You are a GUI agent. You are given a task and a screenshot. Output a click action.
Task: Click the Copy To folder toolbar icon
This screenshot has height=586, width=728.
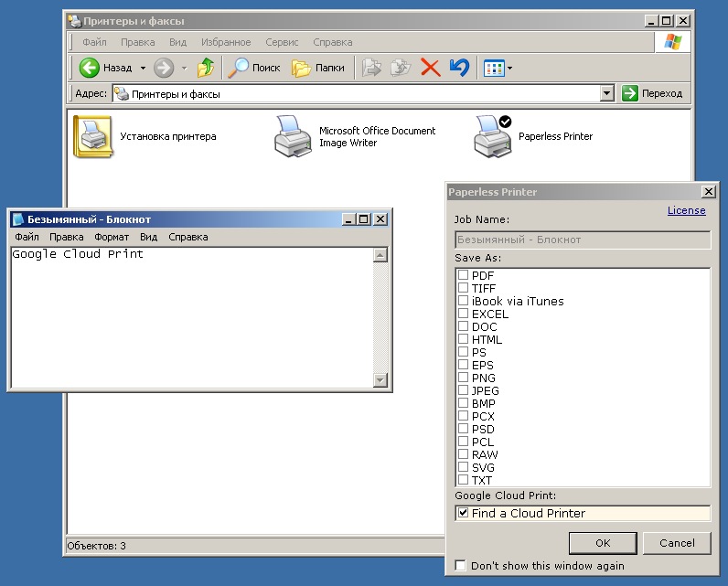(x=401, y=68)
